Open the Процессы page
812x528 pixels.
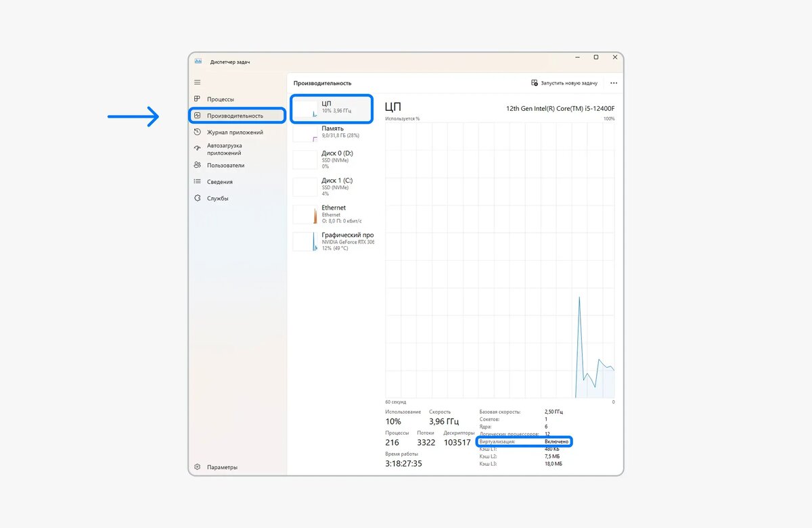click(x=238, y=99)
